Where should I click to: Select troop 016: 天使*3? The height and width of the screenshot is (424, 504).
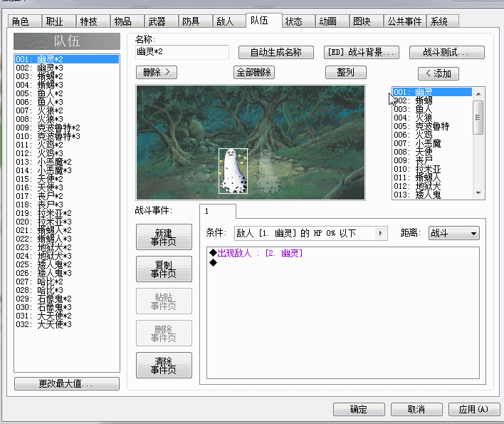66,187
